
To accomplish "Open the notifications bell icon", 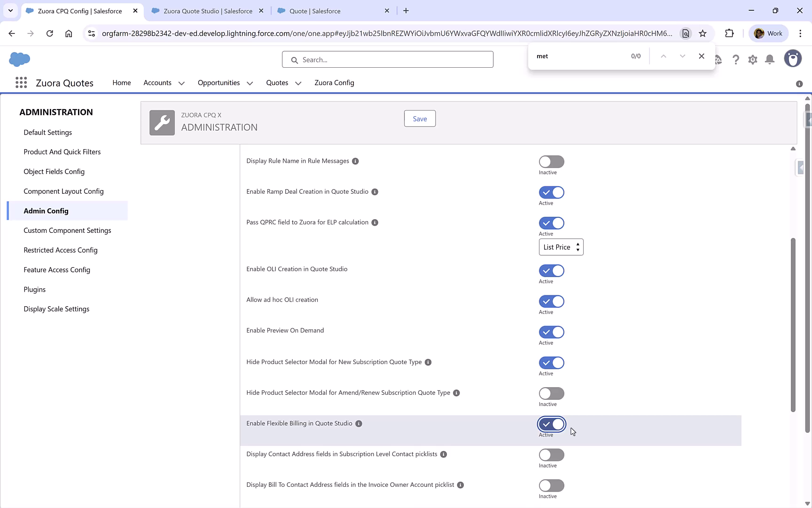I will (x=769, y=59).
